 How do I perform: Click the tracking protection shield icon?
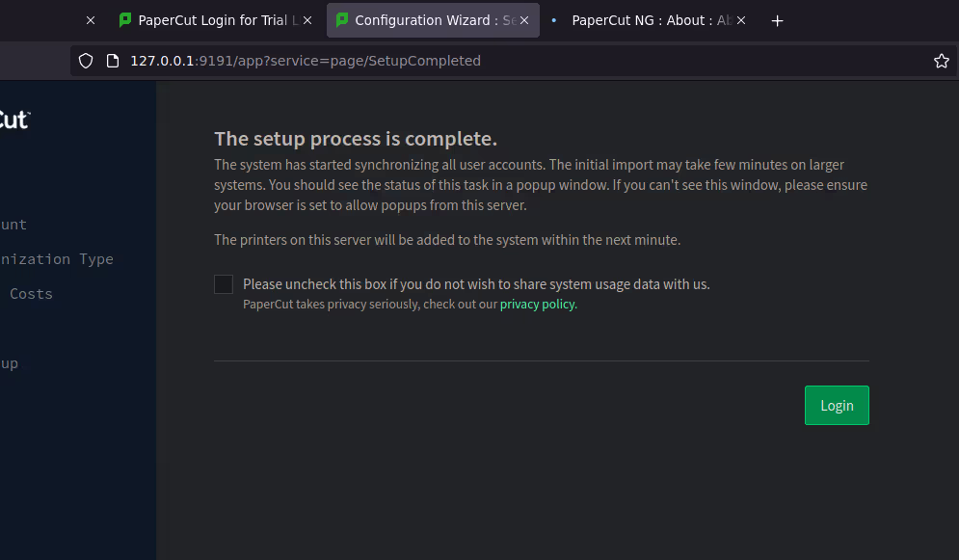pyautogui.click(x=86, y=61)
